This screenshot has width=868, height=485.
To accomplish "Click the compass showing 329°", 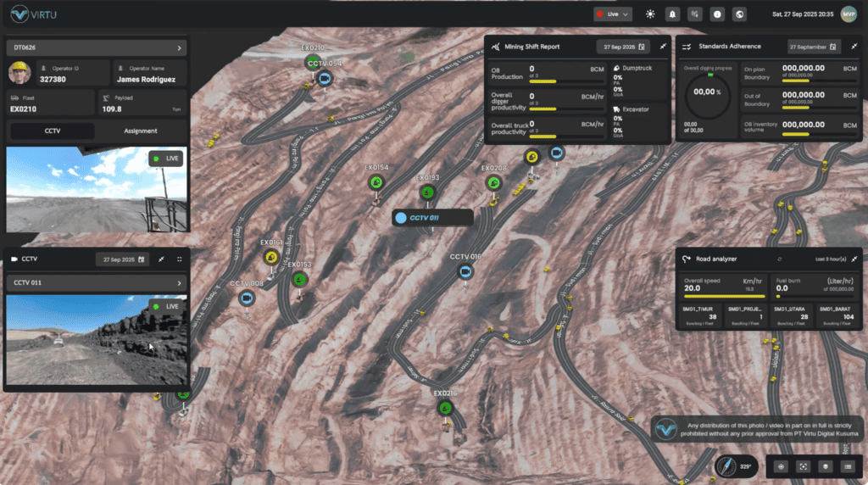I will [731, 465].
